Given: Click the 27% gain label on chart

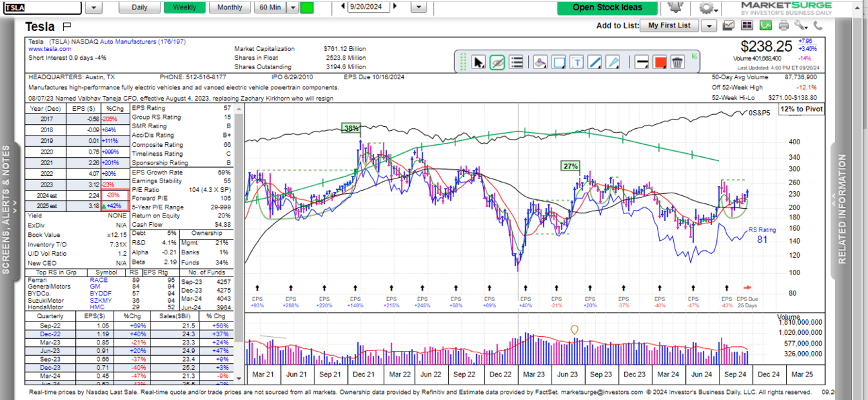Looking at the screenshot, I should pos(570,166).
